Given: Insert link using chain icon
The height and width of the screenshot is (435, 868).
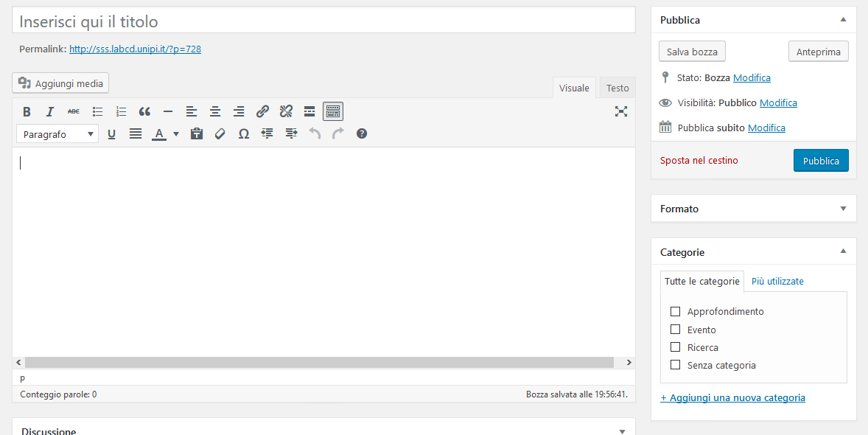Looking at the screenshot, I should (262, 111).
